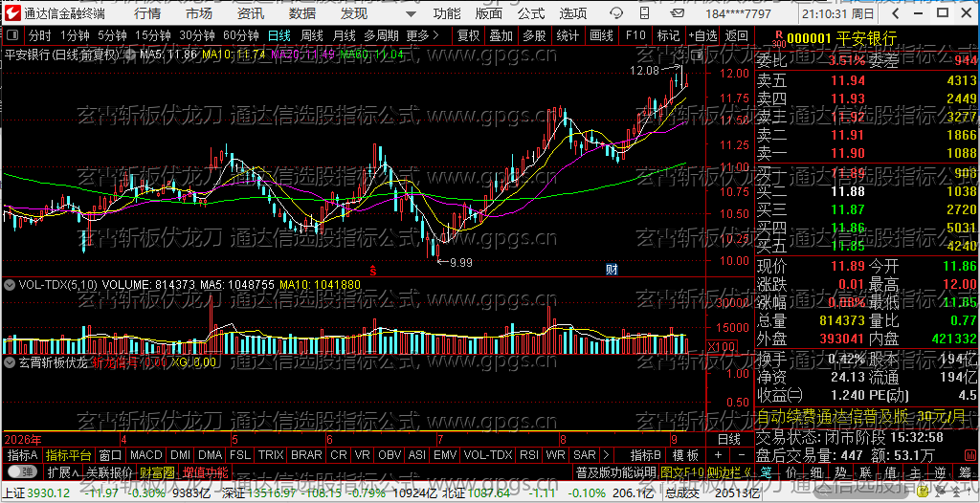The image size is (980, 503).
Task: Click the +自选 add to watchlist button
Action: (x=702, y=35)
